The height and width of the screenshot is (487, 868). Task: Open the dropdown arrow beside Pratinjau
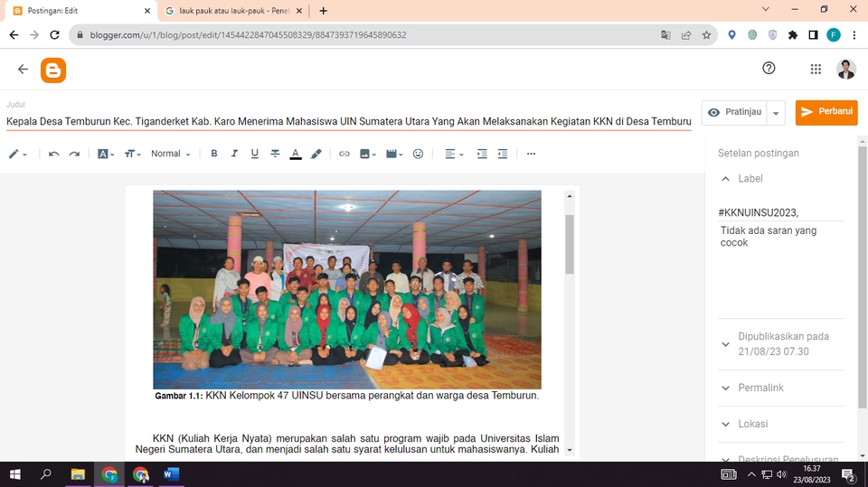(776, 113)
